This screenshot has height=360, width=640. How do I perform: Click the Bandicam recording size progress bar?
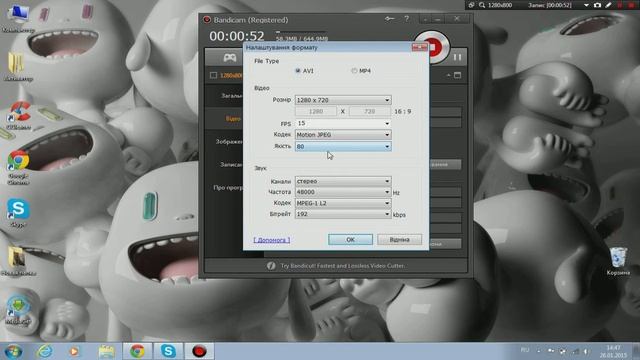point(301,31)
